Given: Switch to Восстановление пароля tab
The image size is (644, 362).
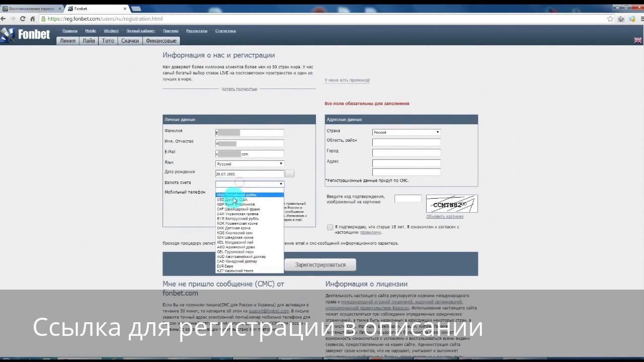Looking at the screenshot, I should pyautogui.click(x=32, y=9).
